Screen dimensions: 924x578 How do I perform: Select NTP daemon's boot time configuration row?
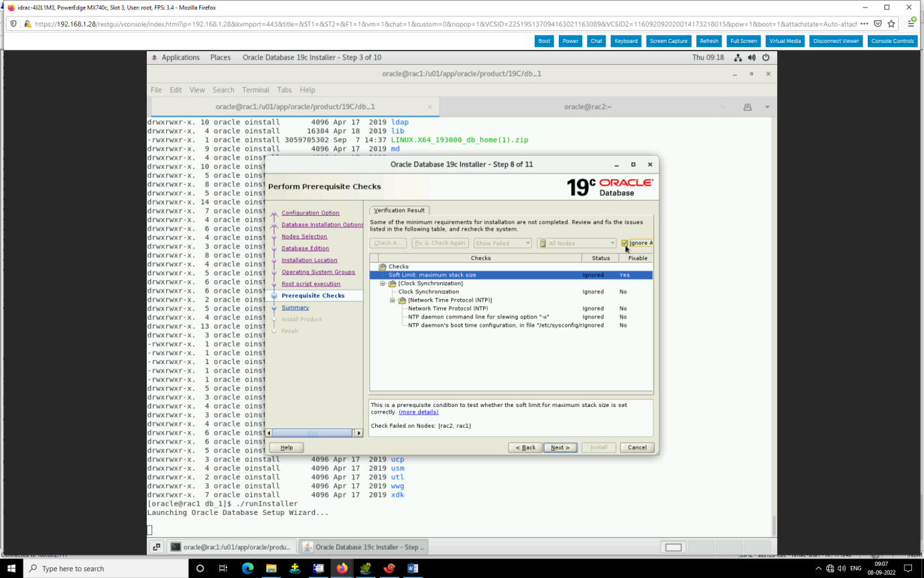point(511,325)
